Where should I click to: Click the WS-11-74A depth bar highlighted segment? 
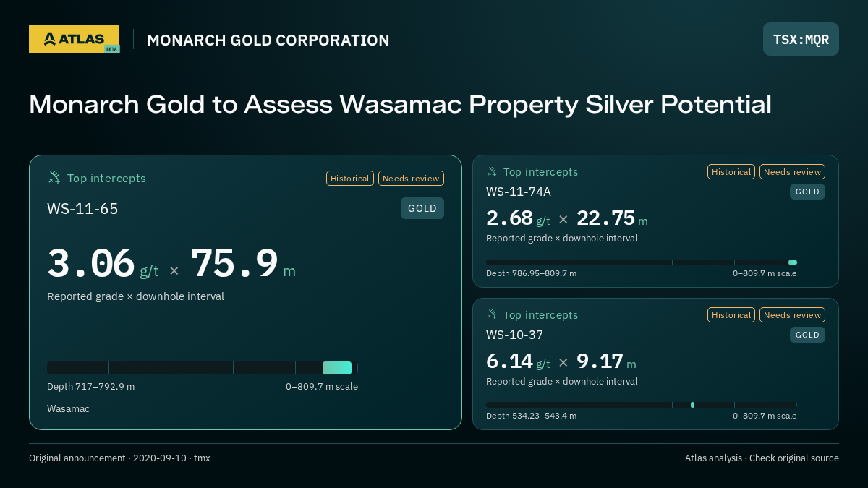(x=793, y=262)
